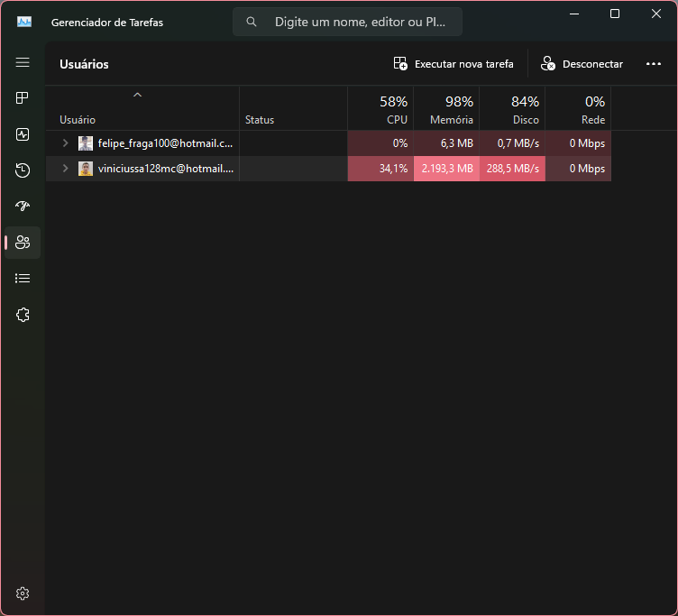The height and width of the screenshot is (616, 678).
Task: Open Task Manager settings gear
Action: [23, 593]
